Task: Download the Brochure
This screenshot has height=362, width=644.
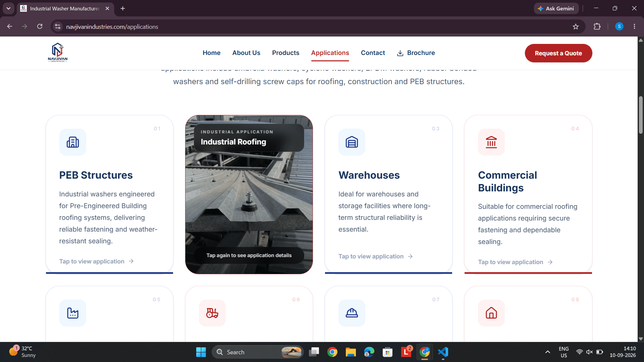Action: tap(416, 53)
